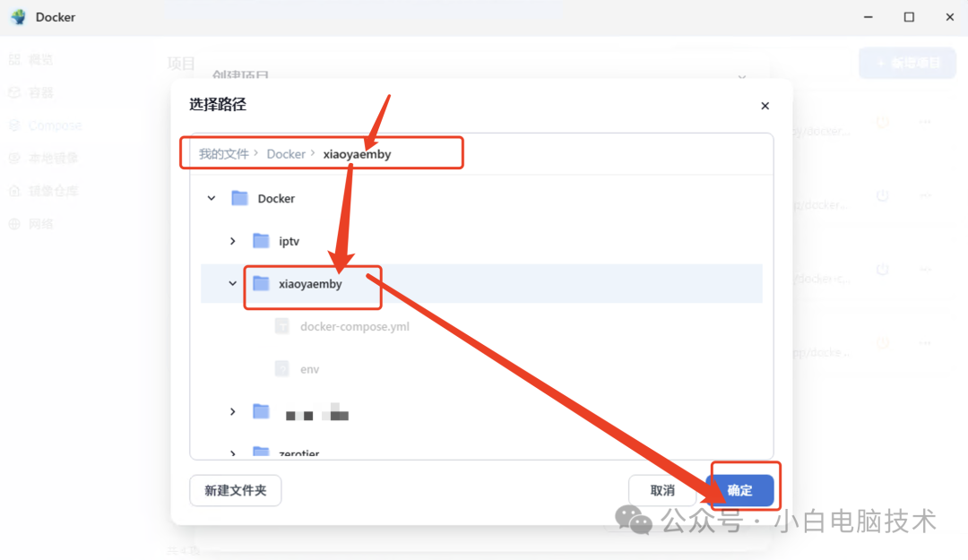
Task: Close the 选择路径 dialog with X
Action: [x=765, y=106]
